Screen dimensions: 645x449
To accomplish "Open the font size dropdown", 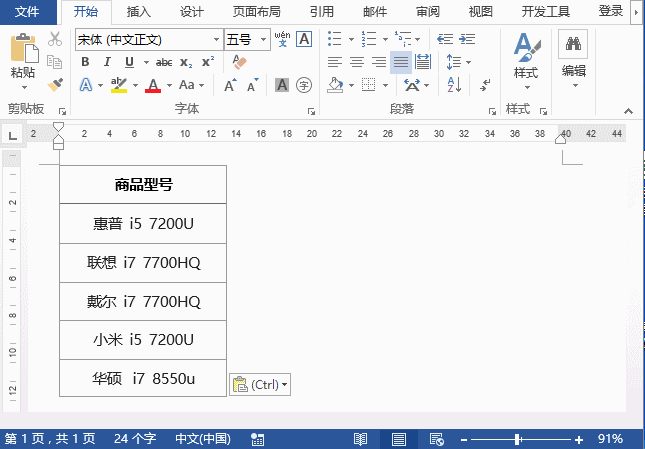I will pos(263,39).
